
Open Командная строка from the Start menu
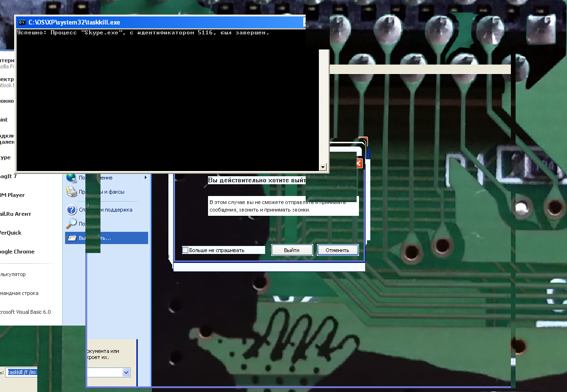click(19, 293)
